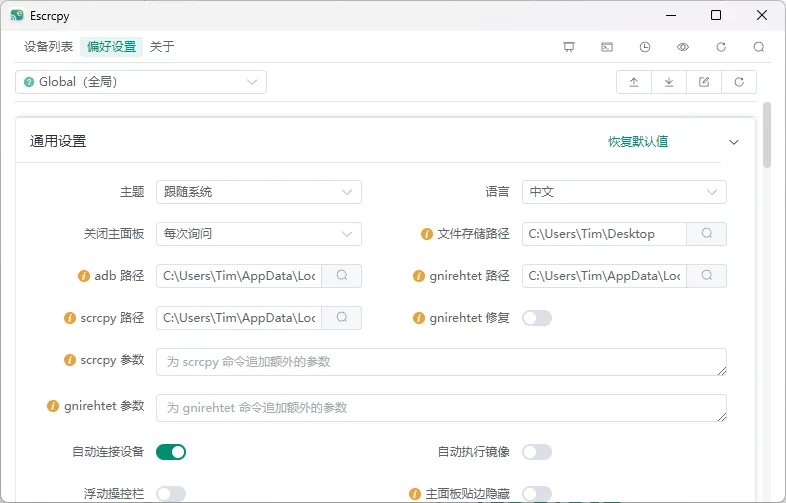This screenshot has height=503, width=786.
Task: Open the Global（全局）scope dropdown
Action: coord(141,82)
